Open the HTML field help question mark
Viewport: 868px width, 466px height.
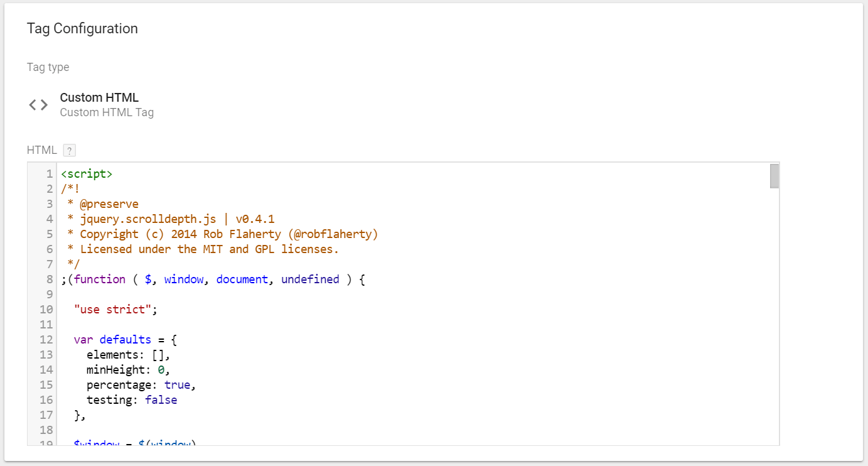coord(69,150)
